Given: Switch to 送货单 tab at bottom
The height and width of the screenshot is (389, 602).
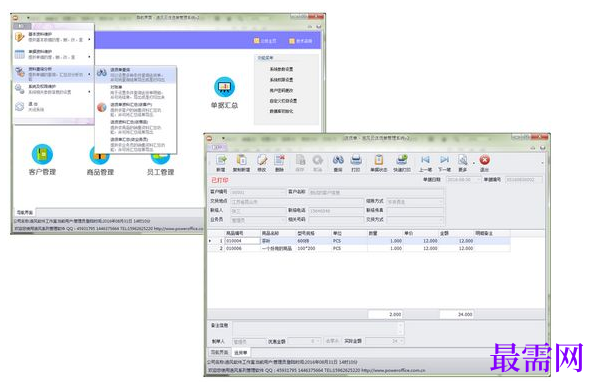Looking at the screenshot, I should [241, 353].
